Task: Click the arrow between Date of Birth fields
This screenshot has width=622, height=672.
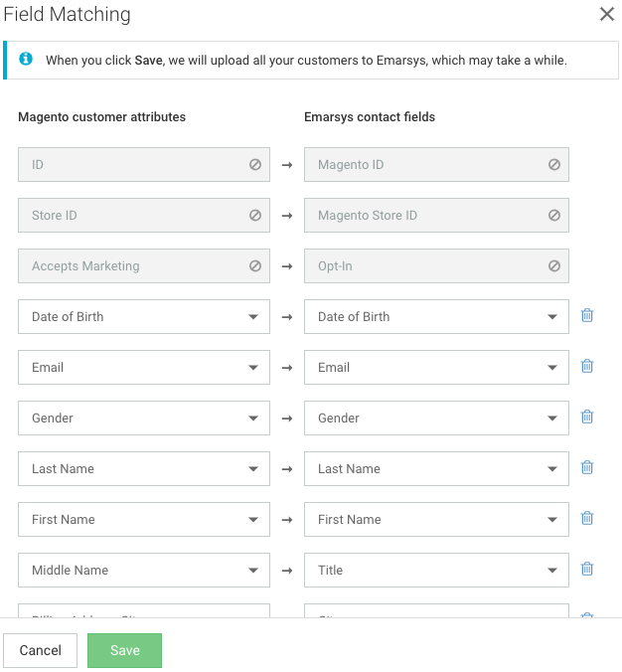Action: (x=287, y=317)
